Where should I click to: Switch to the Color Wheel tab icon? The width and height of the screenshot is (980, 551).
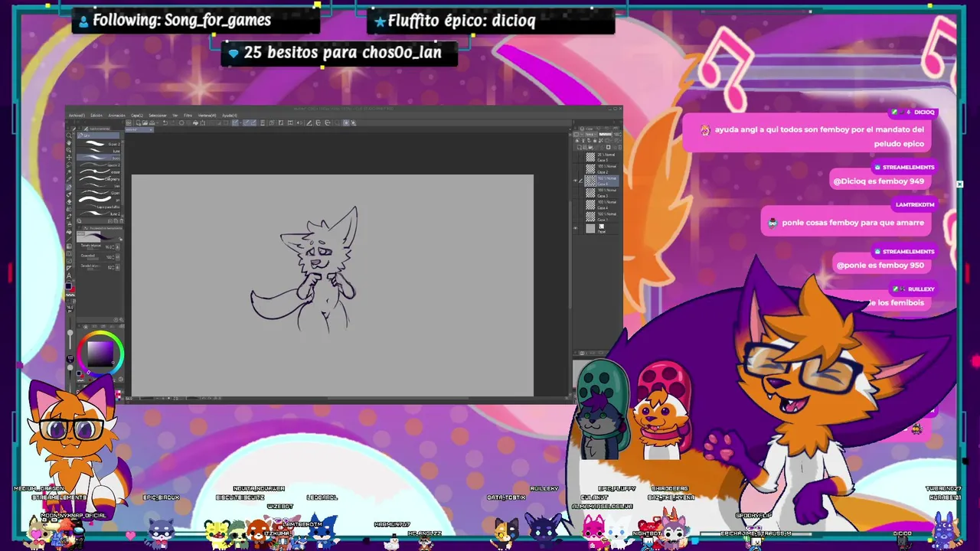86,326
